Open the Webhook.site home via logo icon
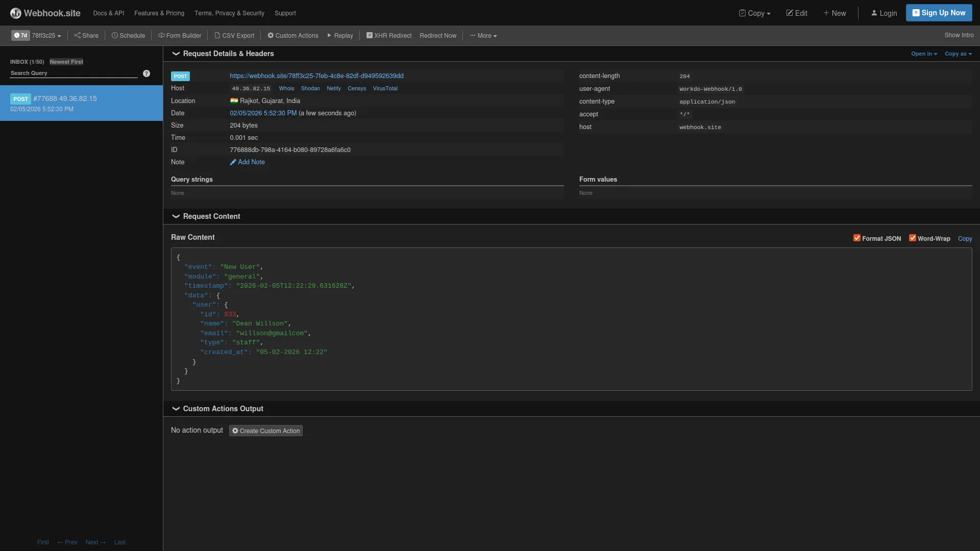The width and height of the screenshot is (980, 551). tap(15, 13)
